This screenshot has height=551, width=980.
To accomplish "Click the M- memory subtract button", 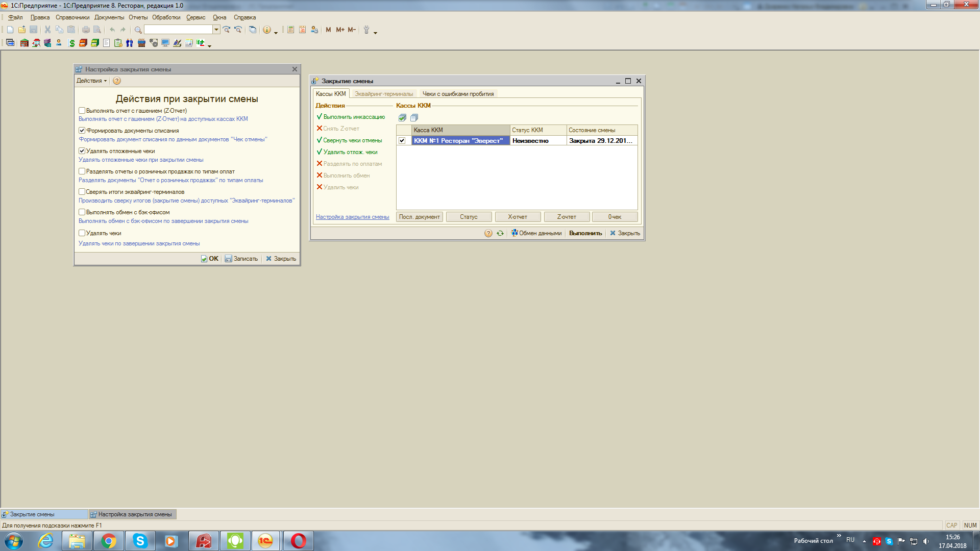I will tap(352, 30).
